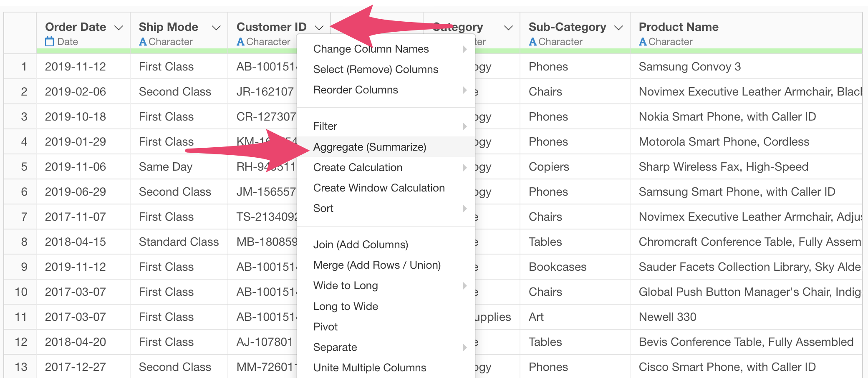Screen dimensions: 868x378
Task: Open the Ship Mode column menu chevron
Action: point(216,28)
